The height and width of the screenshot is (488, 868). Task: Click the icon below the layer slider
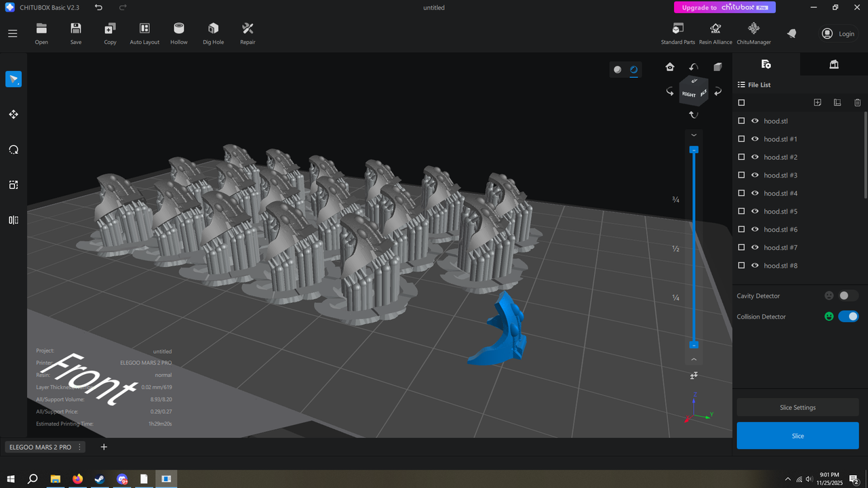(x=694, y=375)
